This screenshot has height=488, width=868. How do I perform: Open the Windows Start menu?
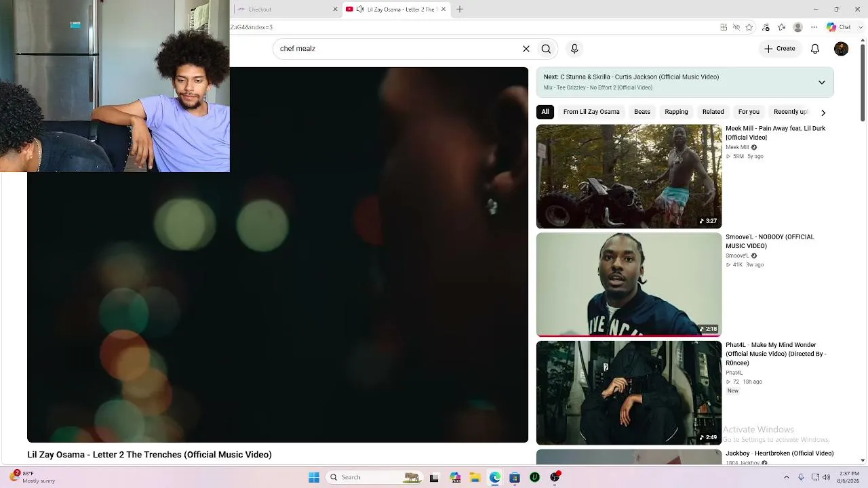tap(314, 477)
